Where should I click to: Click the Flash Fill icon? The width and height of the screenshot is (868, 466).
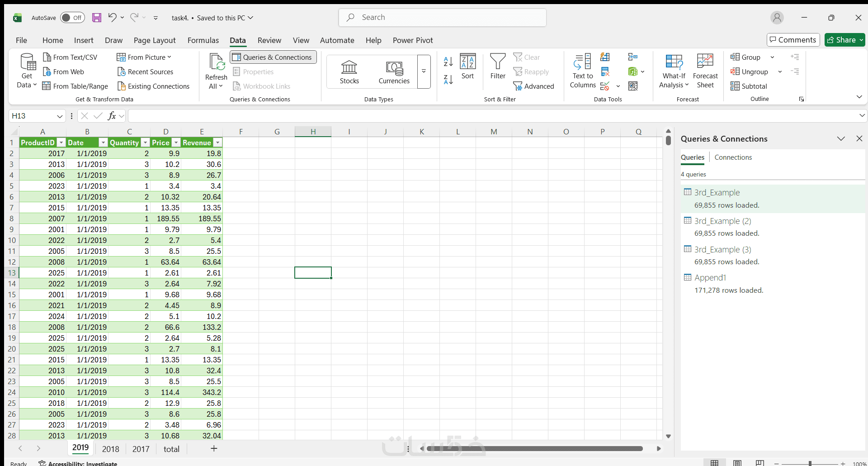click(605, 57)
